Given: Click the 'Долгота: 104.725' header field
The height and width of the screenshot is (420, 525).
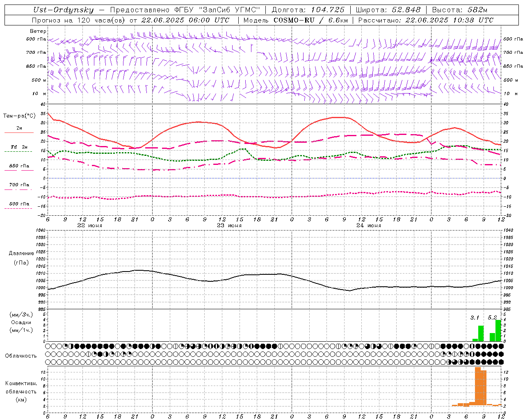Looking at the screenshot, I should click(x=308, y=10).
